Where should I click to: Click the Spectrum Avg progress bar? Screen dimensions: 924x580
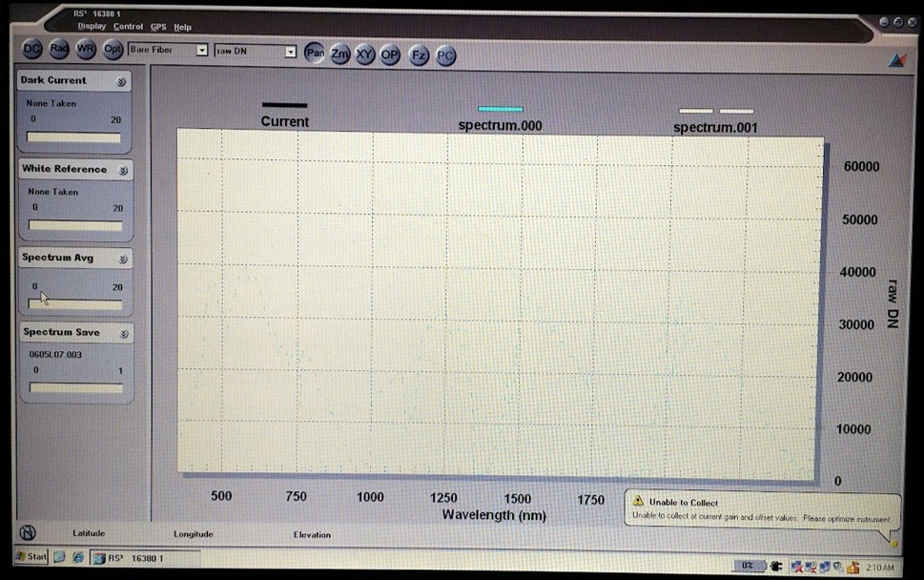pos(75,304)
